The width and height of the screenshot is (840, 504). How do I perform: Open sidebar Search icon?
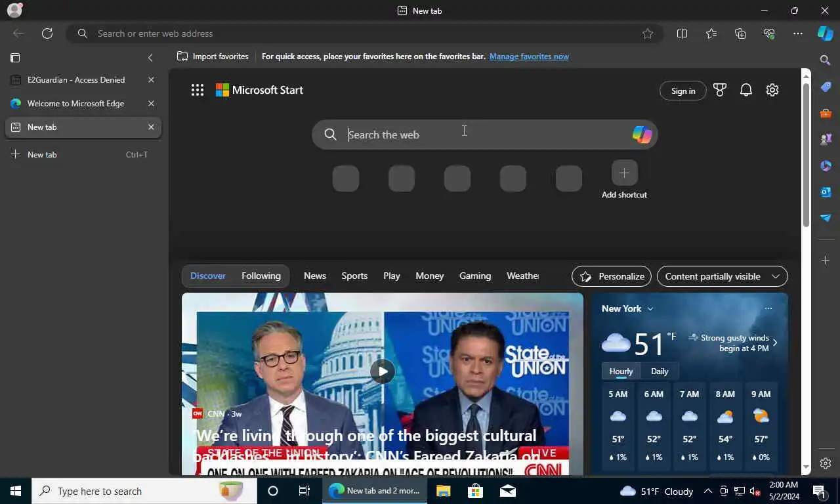[x=826, y=60]
